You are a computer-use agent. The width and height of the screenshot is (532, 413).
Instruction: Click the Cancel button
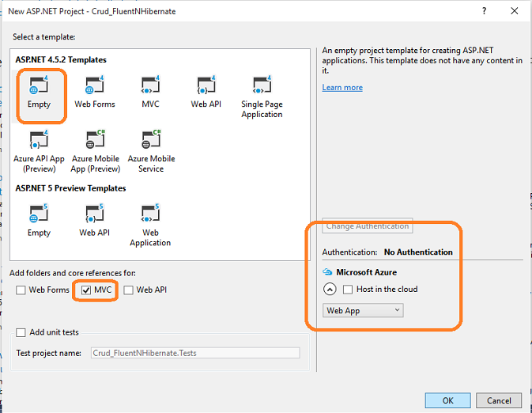pos(499,400)
